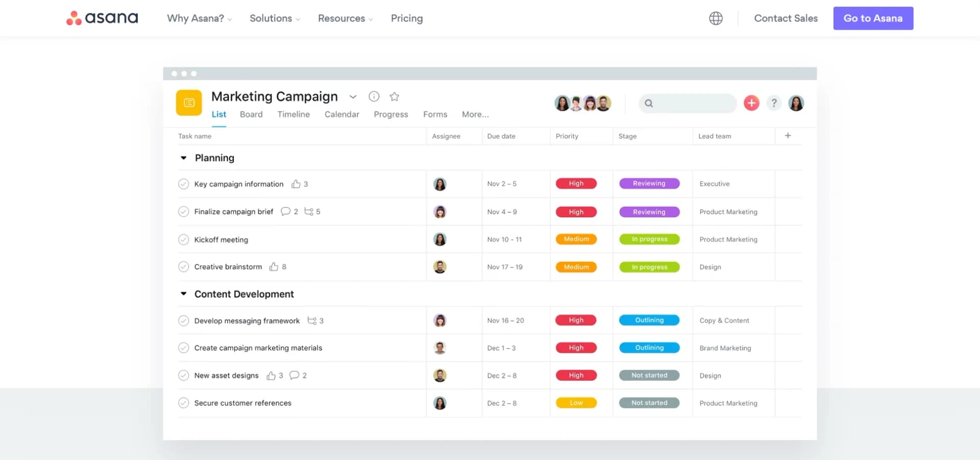Open comments on Finalize campaign brief
Viewport: 980px width, 460px height.
[285, 211]
